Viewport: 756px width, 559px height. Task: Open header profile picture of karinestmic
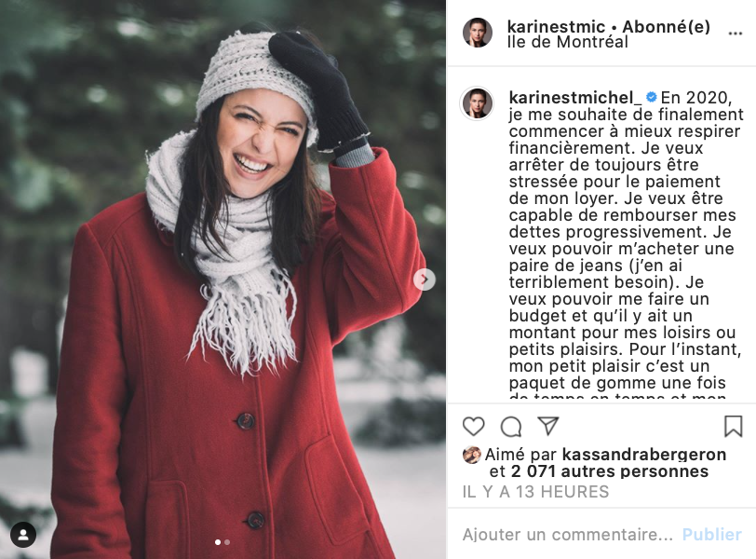pyautogui.click(x=478, y=33)
